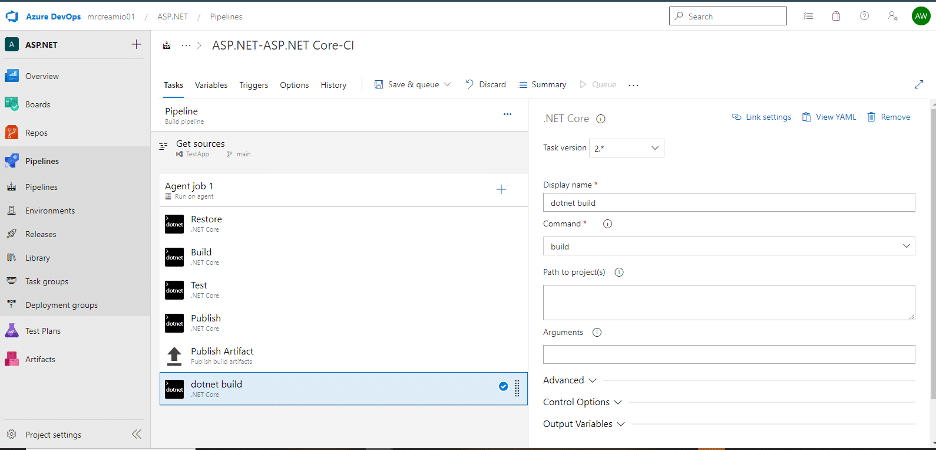Switch to the Variables tab
936x450 pixels.
(211, 85)
